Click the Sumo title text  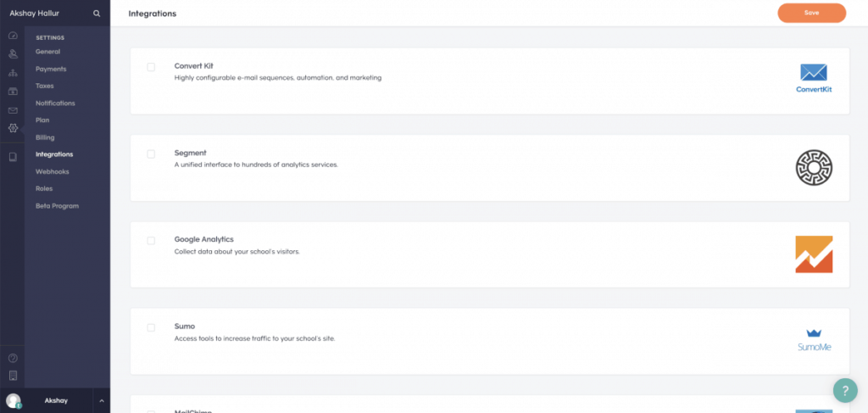point(184,326)
